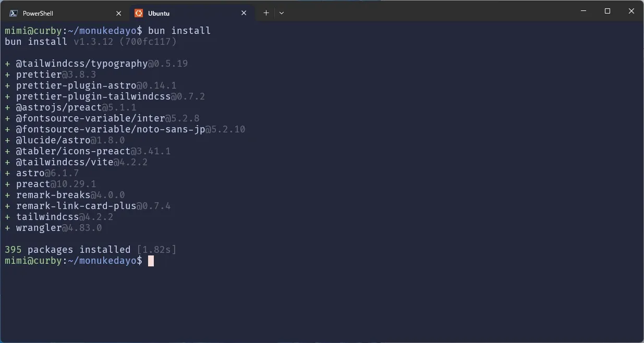Screen dimensions: 644x343
Task: Click the '[1.82s]' timing text
Action: coord(156,250)
